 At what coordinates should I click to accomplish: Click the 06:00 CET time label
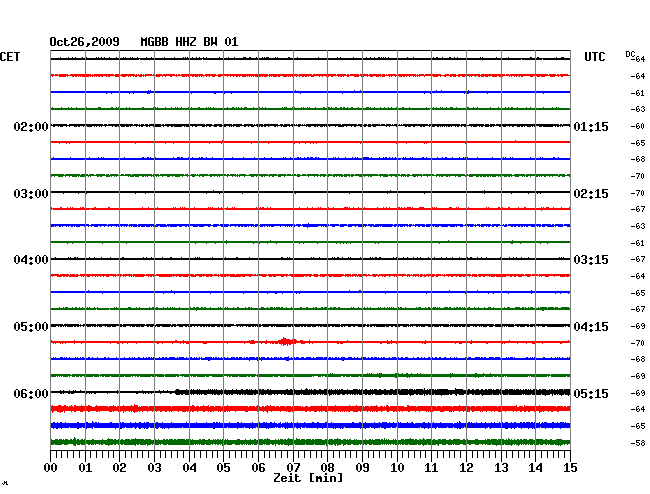[31, 393]
